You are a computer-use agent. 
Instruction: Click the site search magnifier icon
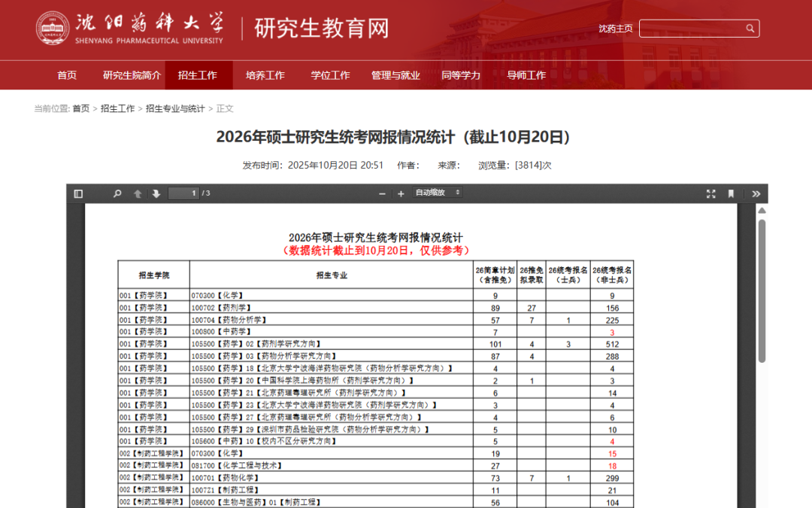pos(750,29)
